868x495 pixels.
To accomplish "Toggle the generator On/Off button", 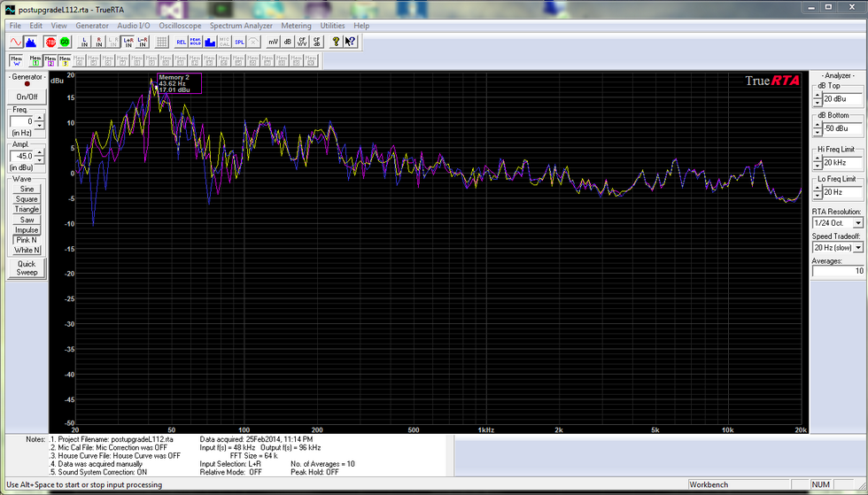I will coord(27,97).
